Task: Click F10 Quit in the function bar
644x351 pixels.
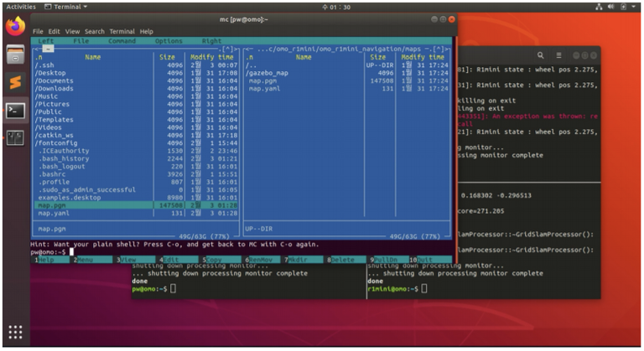Action: 430,260
